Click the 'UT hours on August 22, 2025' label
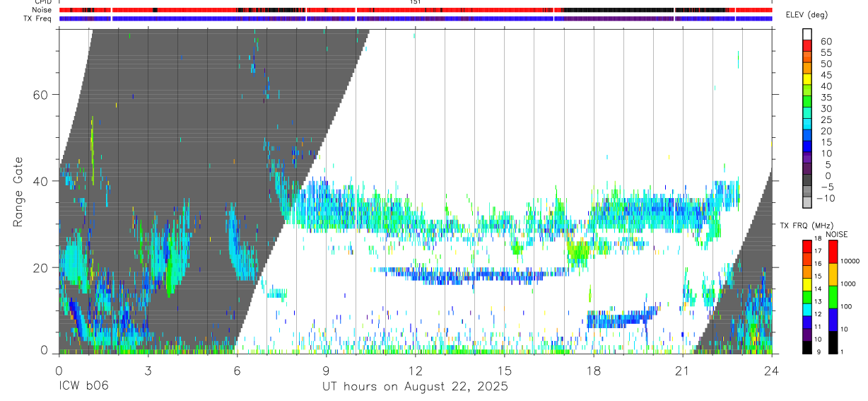 point(415,386)
